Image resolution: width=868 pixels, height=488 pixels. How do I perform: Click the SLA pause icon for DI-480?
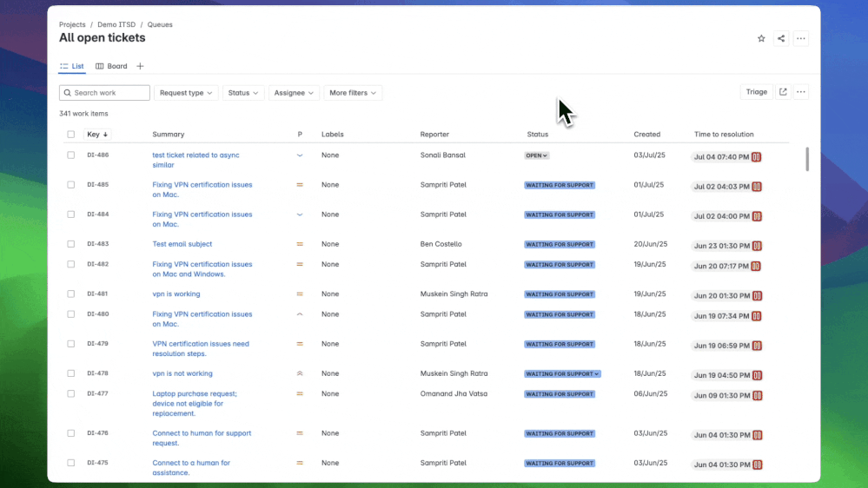coord(757,316)
